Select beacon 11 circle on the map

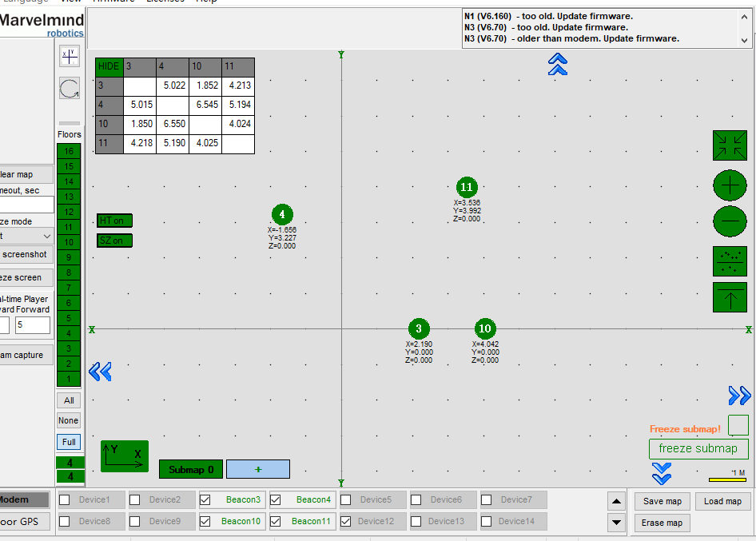(x=467, y=188)
